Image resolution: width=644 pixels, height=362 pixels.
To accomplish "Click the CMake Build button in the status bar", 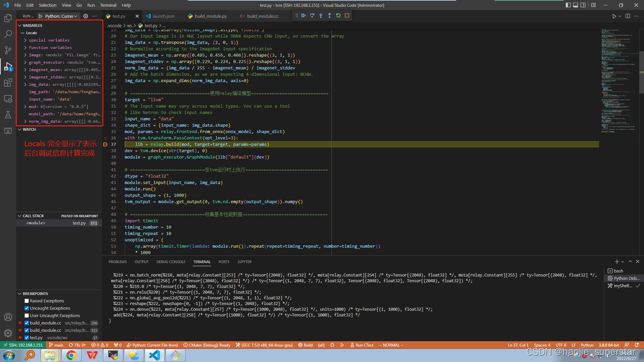I will click(x=305, y=345).
